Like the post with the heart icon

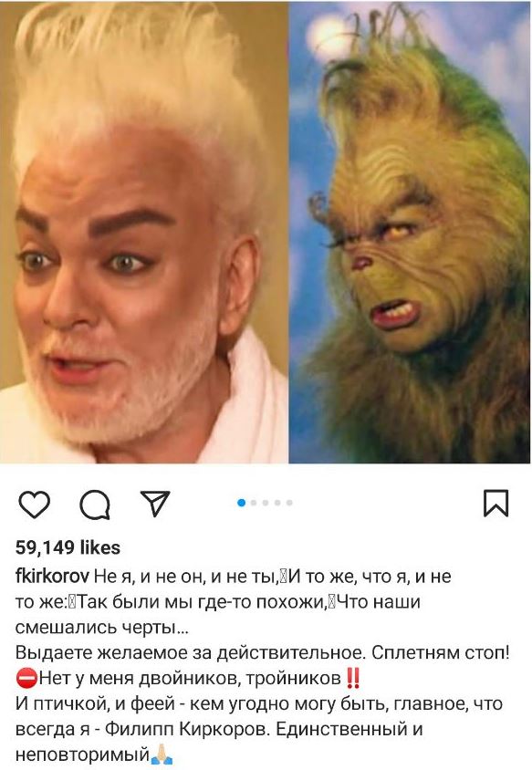pyautogui.click(x=35, y=504)
